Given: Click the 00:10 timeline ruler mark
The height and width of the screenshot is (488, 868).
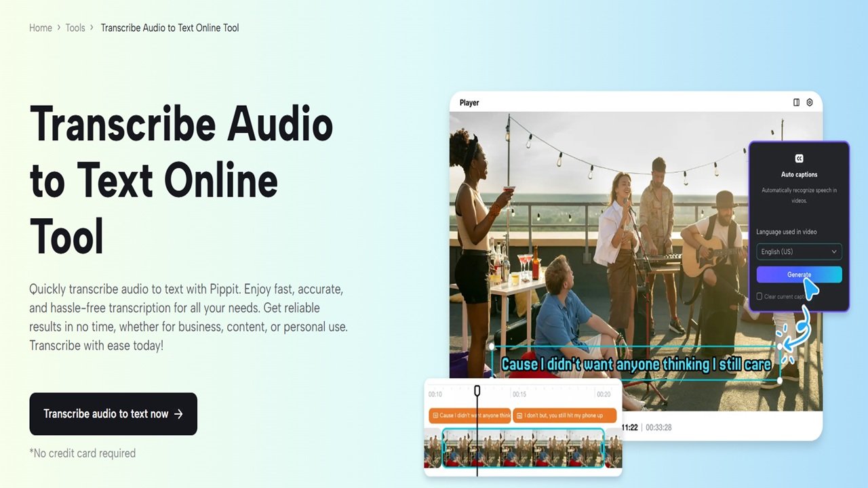Looking at the screenshot, I should click(x=435, y=394).
